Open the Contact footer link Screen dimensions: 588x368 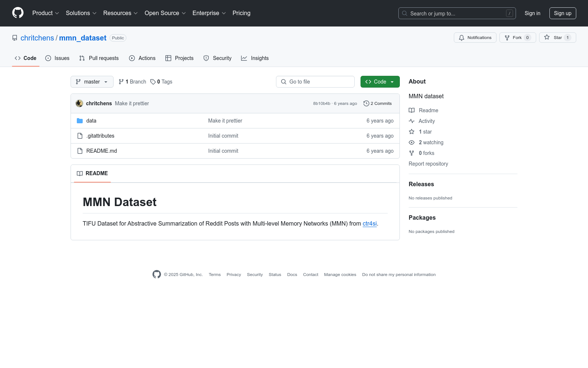click(311, 275)
